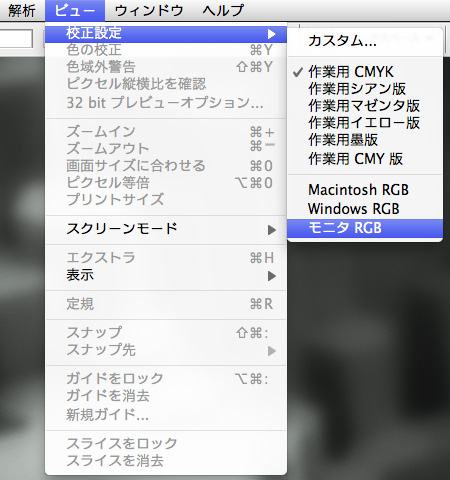The height and width of the screenshot is (480, 450).
Task: Click 32 bit プレビューオプション...
Action: (166, 103)
